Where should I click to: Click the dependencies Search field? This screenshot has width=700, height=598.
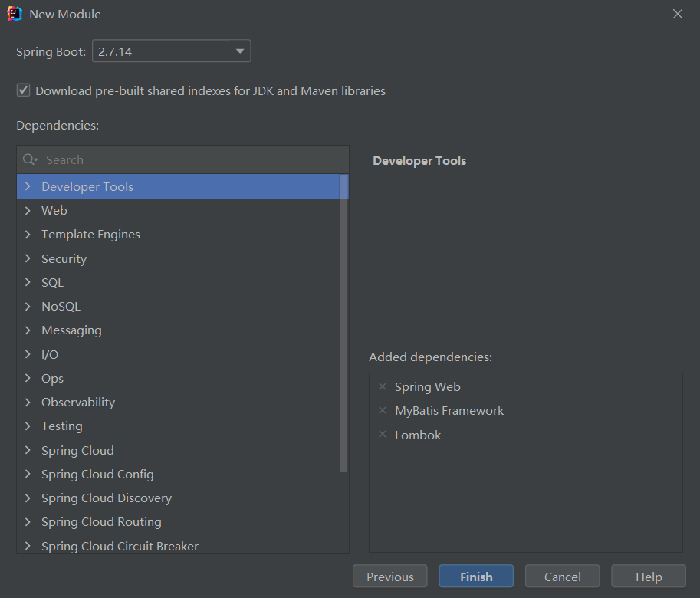183,159
